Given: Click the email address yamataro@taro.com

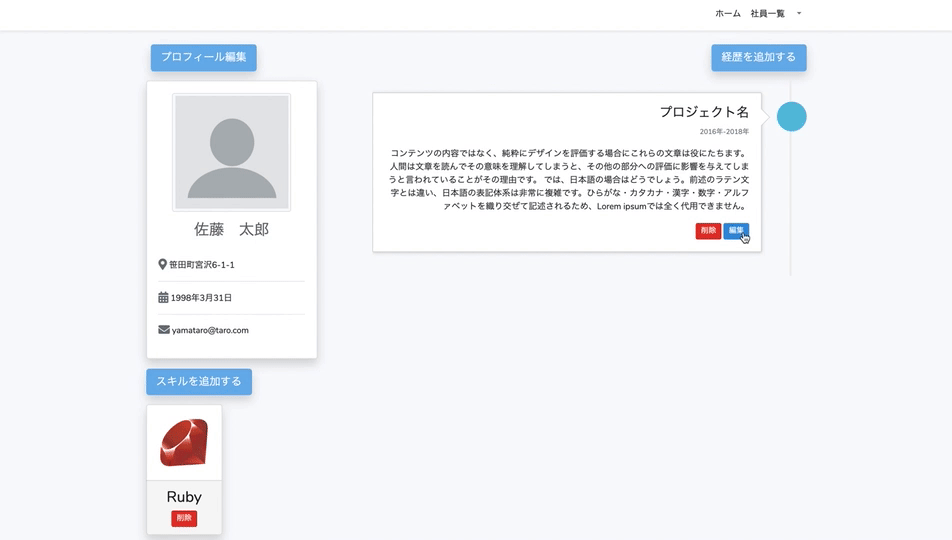Looking at the screenshot, I should [210, 330].
